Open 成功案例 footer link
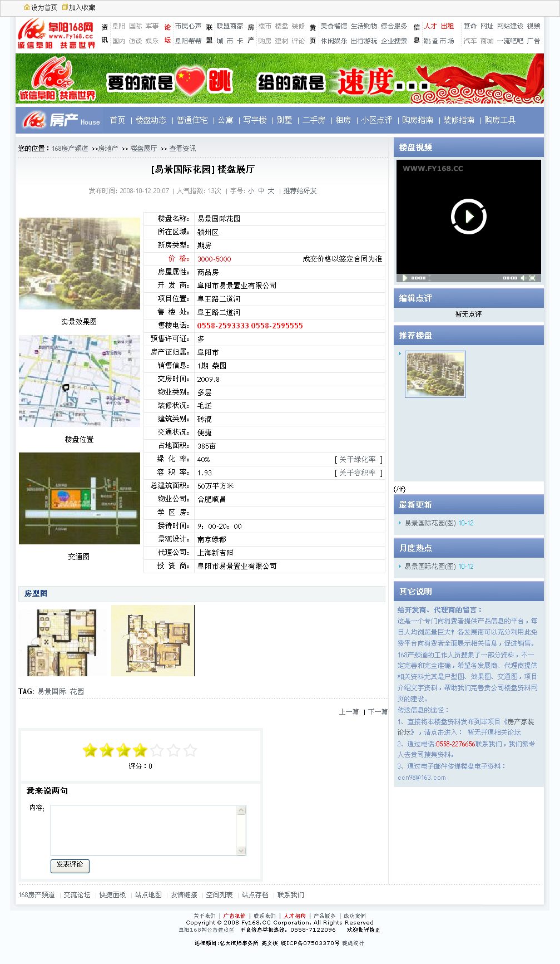560x964 pixels. coord(354,916)
